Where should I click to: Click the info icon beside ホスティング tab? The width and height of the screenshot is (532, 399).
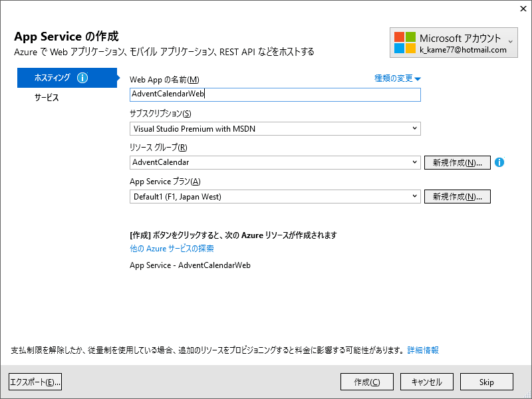(82, 78)
